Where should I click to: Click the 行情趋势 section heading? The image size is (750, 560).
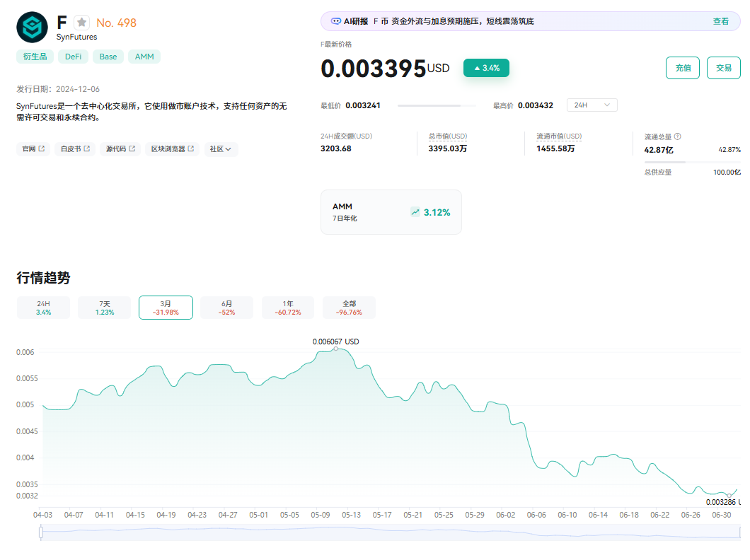point(43,278)
